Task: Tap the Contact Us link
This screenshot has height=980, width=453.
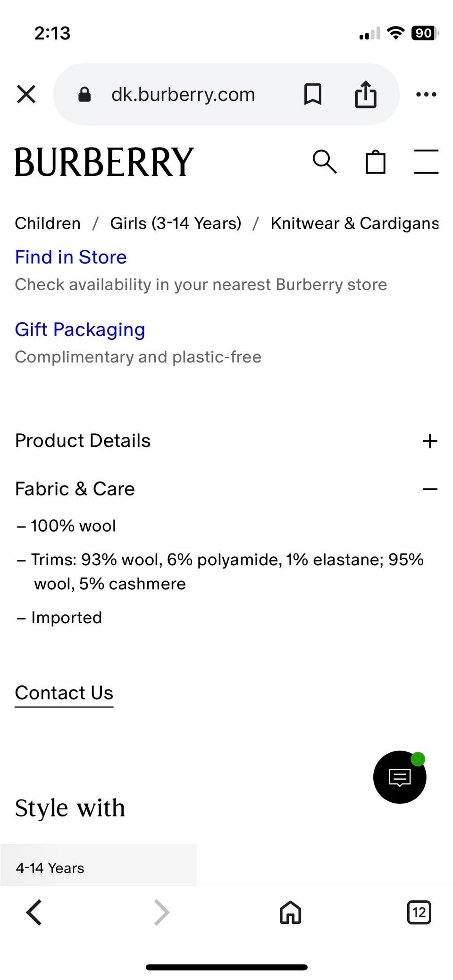Action: tap(64, 693)
